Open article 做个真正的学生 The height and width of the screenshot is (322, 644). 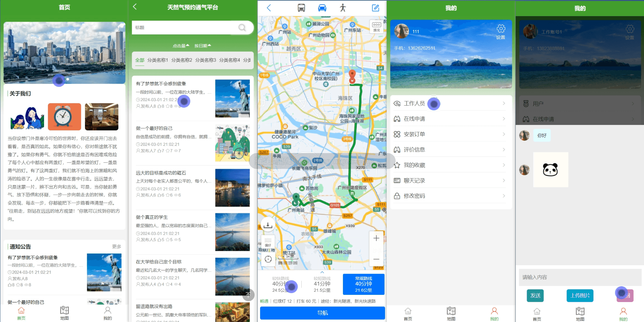193,232
